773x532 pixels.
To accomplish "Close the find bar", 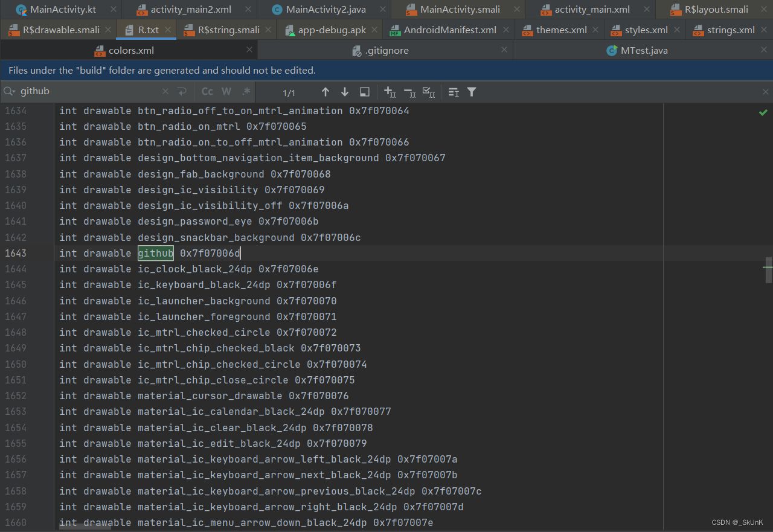I will pos(766,92).
